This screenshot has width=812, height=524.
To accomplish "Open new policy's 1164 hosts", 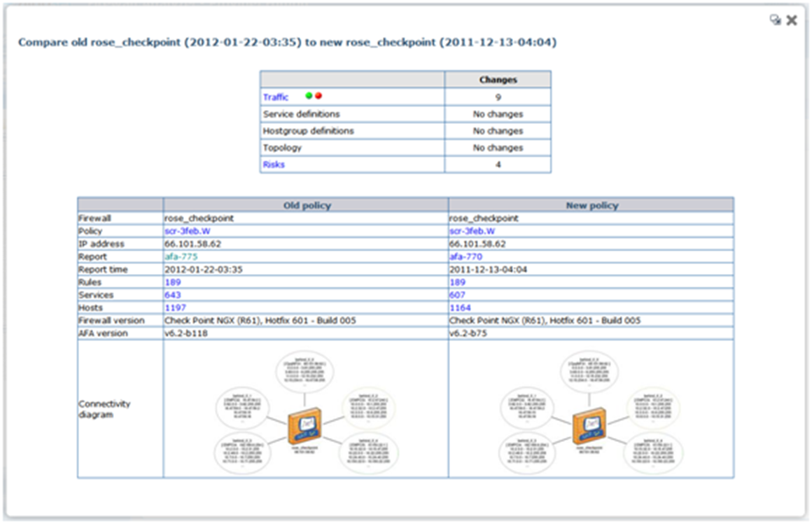I will (460, 308).
